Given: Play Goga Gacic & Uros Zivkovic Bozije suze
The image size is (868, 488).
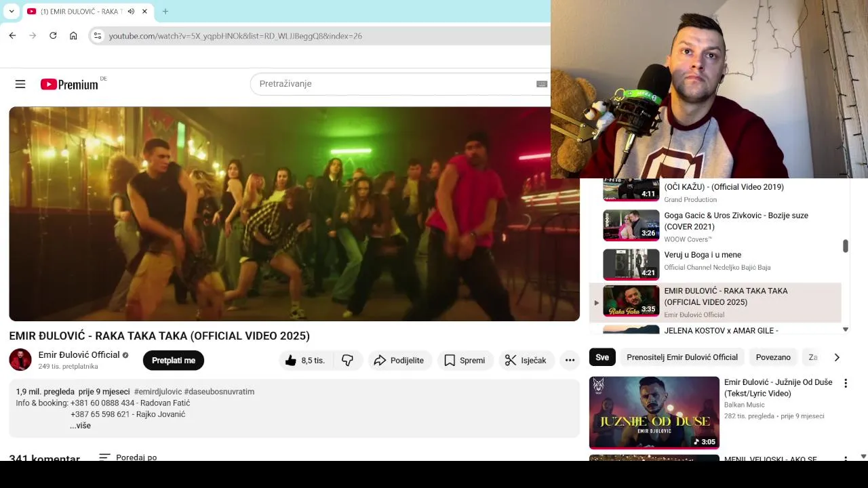Looking at the screenshot, I should (736, 221).
